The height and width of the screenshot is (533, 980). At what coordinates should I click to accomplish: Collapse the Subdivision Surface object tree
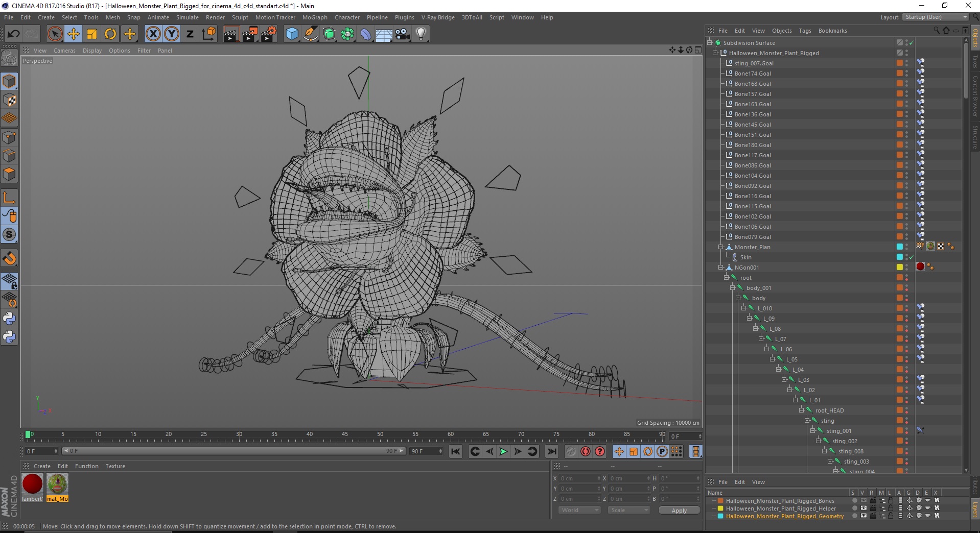[x=710, y=42]
